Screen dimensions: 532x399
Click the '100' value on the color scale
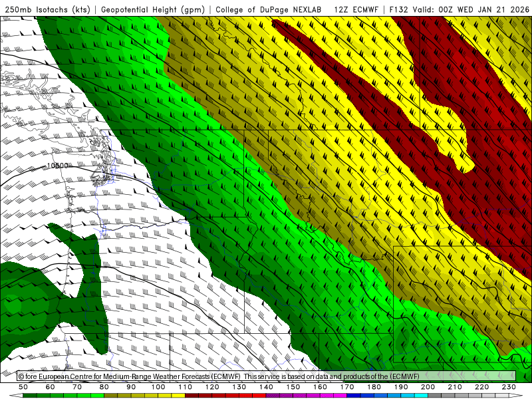point(158,387)
